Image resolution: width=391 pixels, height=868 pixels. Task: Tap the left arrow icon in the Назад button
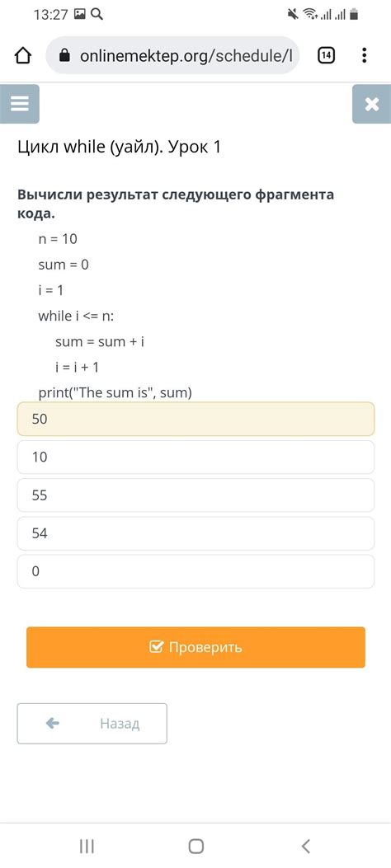point(53,723)
